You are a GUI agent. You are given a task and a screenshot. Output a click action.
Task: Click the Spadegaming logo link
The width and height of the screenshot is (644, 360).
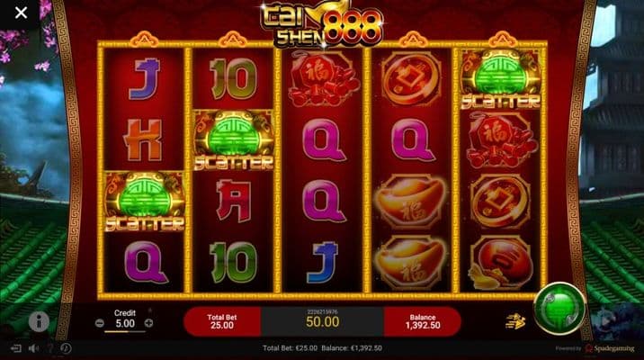tap(610, 348)
